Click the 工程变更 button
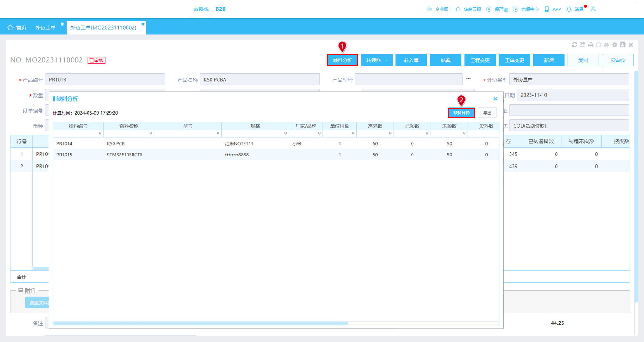 tap(480, 60)
